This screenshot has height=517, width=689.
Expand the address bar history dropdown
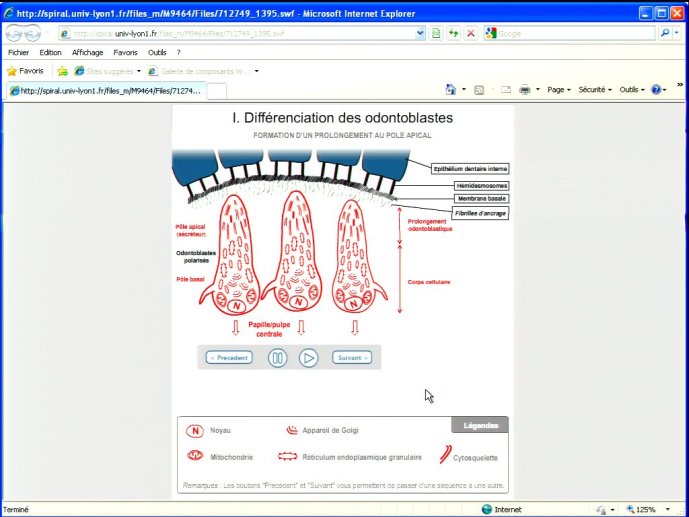coord(420,33)
